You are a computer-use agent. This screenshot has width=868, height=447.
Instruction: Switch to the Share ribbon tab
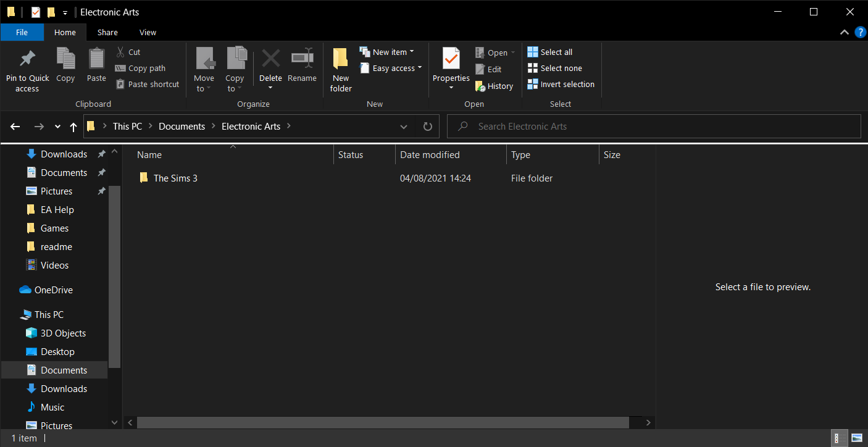107,33
